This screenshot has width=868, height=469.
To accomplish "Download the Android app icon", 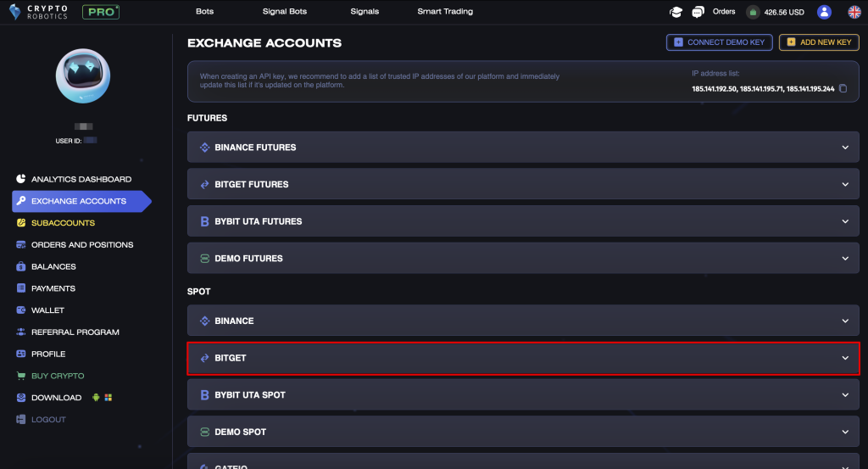I will (96, 397).
